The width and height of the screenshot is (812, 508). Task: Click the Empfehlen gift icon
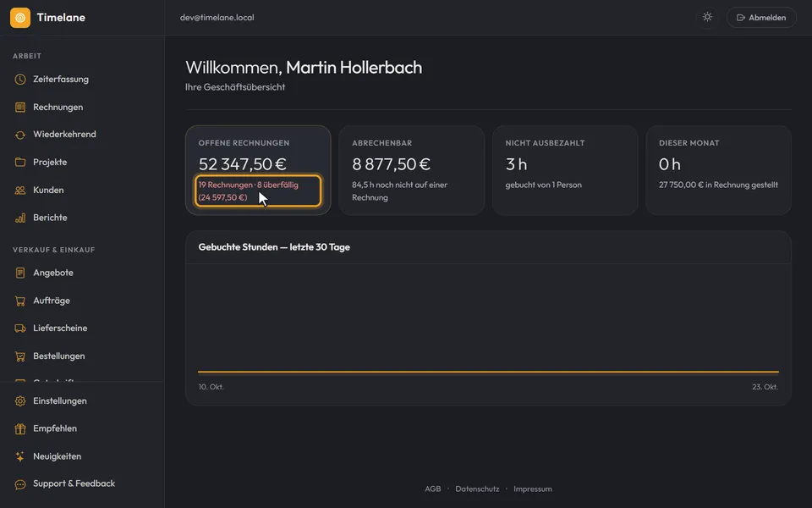pos(20,428)
